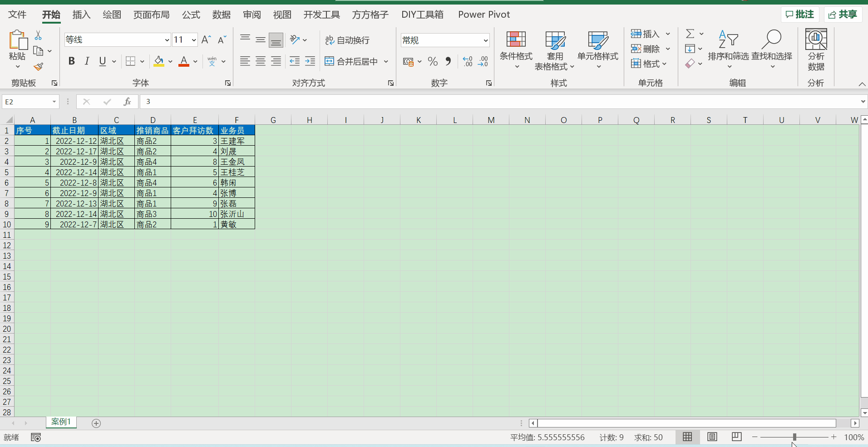The height and width of the screenshot is (447, 868).
Task: Toggle Italic formatting
Action: pyautogui.click(x=87, y=61)
